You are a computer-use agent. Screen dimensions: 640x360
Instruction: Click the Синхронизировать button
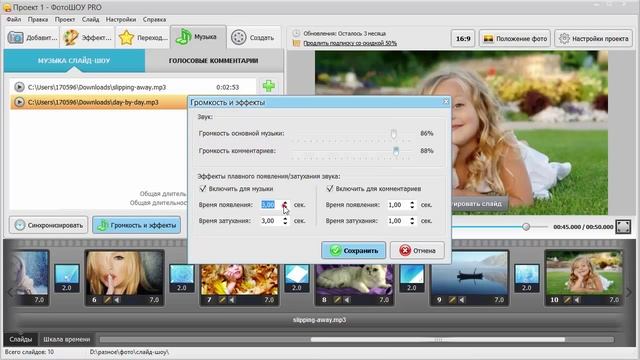click(49, 225)
